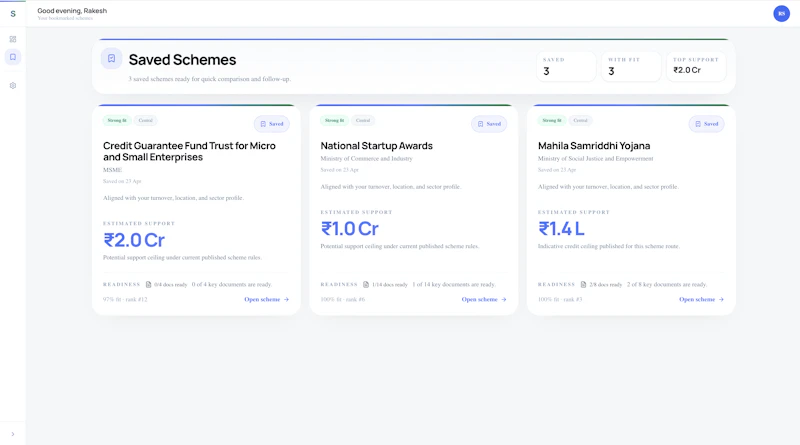Click document icon beside 1/14 docs ready
Image resolution: width=800 pixels, height=445 pixels.
366,285
